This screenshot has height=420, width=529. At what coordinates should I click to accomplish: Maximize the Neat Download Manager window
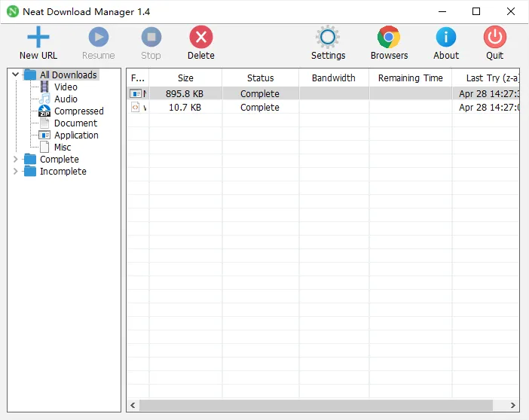click(476, 11)
